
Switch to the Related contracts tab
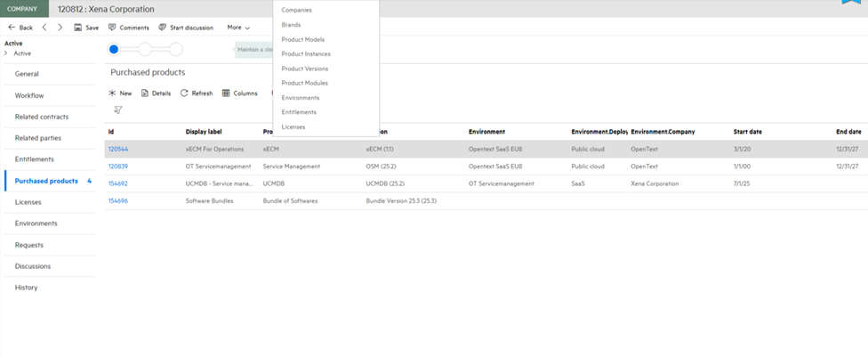[x=41, y=117]
